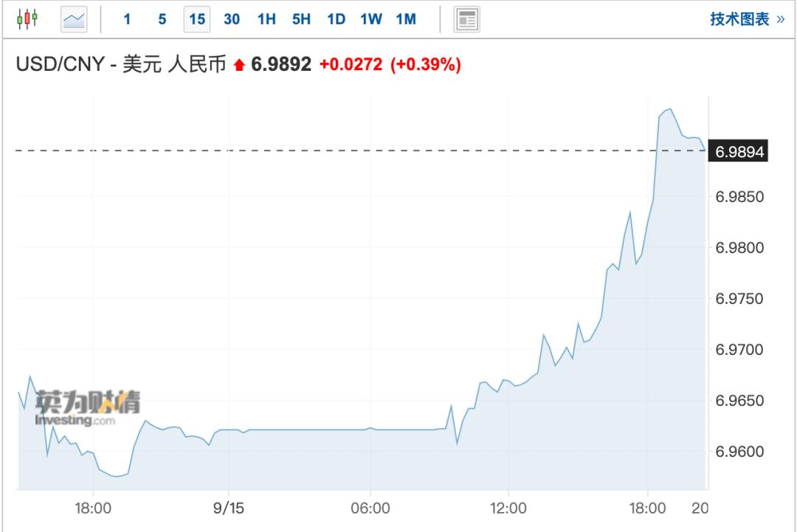
Task: Open the 技术图表 link
Action: (x=747, y=19)
